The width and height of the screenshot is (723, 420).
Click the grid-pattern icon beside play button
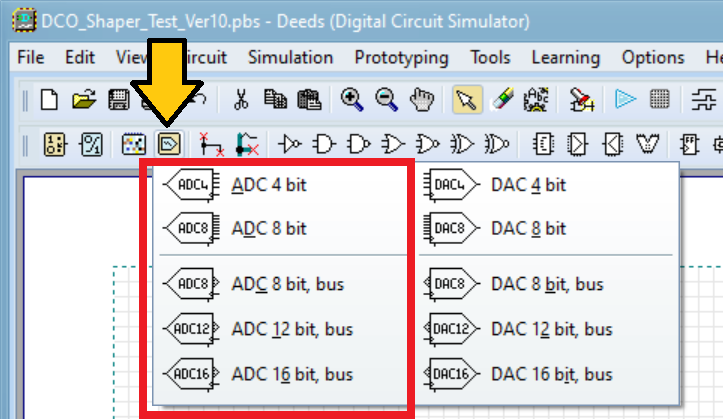point(659,99)
